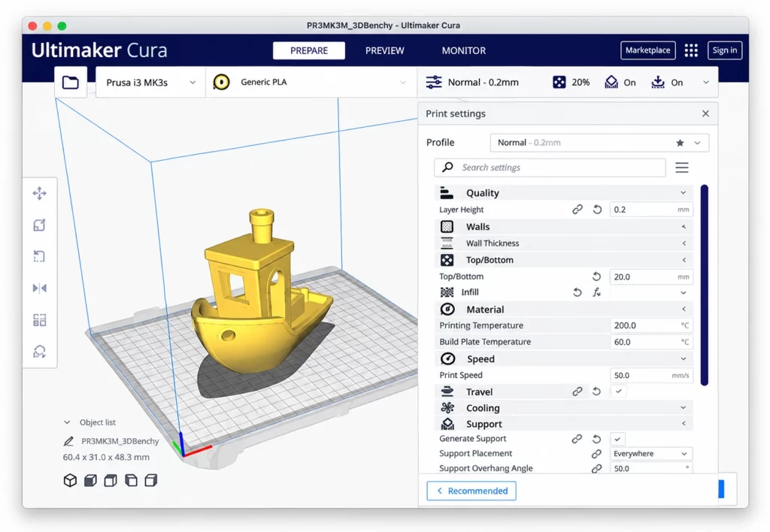Open settings visibility hamburger menu
Image resolution: width=770 pixels, height=532 pixels.
[681, 168]
